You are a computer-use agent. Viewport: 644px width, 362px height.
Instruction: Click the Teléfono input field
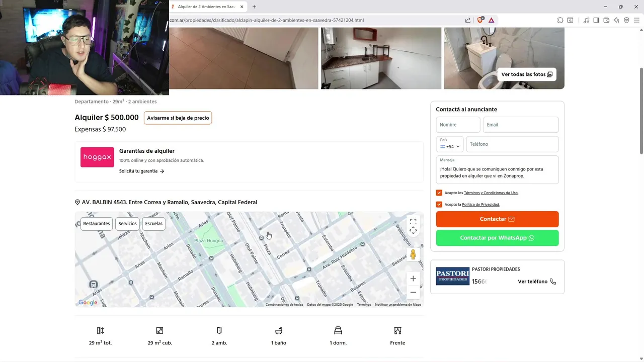tap(512, 144)
